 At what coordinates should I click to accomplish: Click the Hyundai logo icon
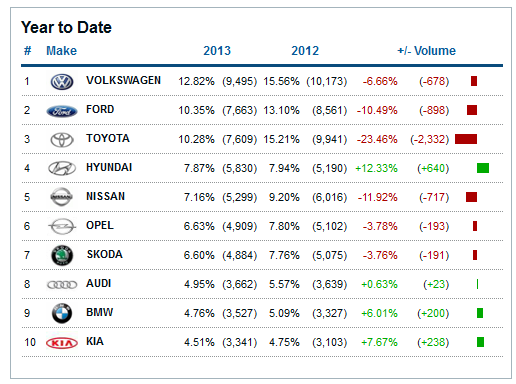62,168
